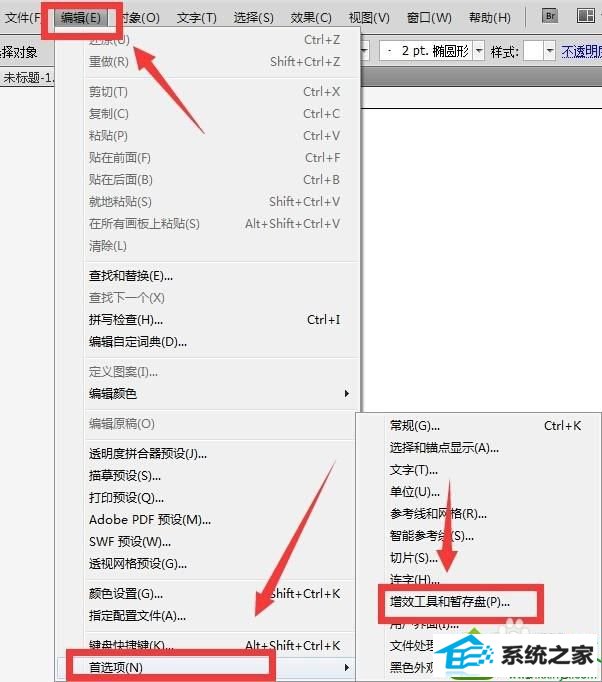602x682 pixels.
Task: Open the 文字(T) menu
Action: (196, 18)
